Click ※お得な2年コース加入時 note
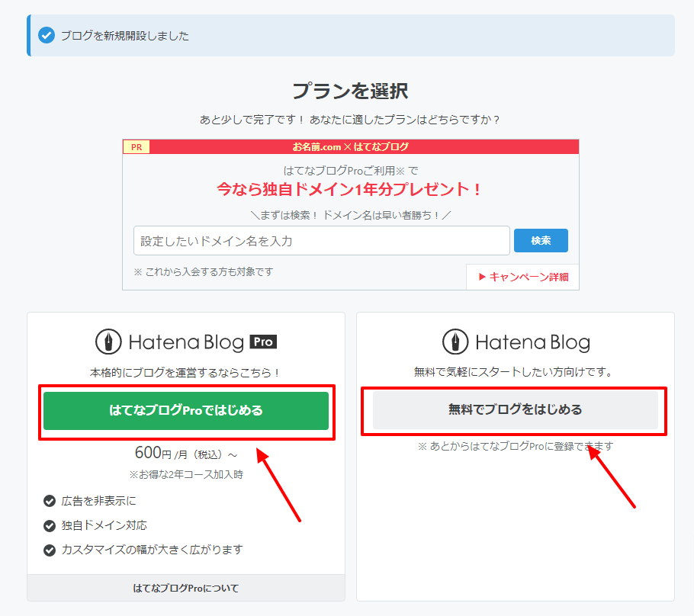694x616 pixels. [x=186, y=475]
